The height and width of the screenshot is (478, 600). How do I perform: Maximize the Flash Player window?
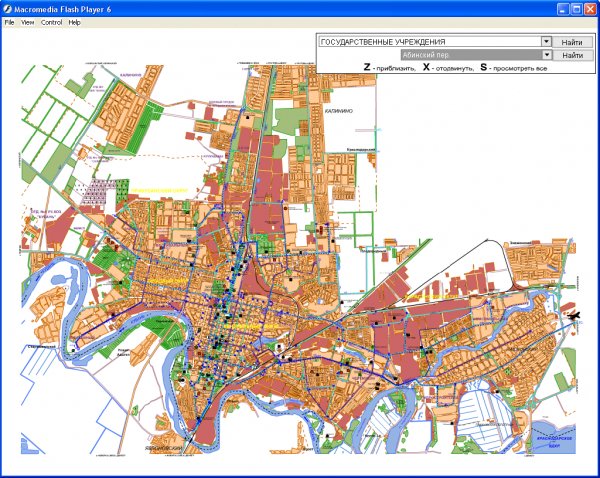(x=576, y=9)
